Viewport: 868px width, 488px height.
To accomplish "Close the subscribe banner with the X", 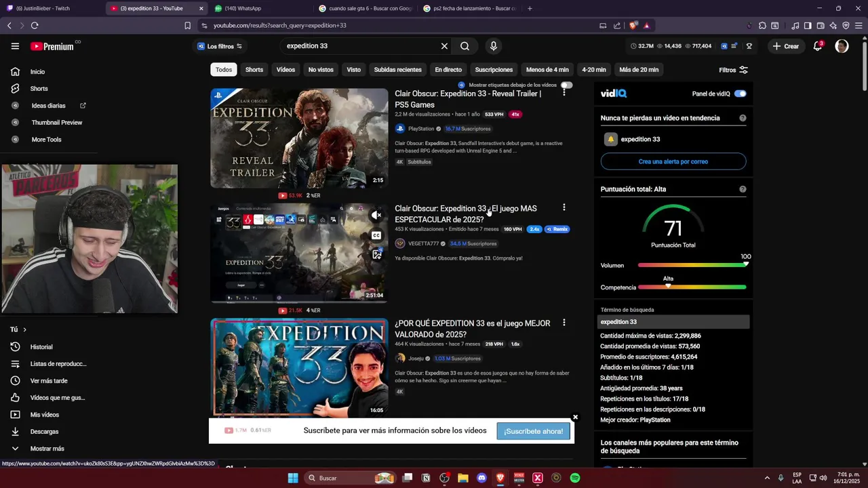I will pyautogui.click(x=575, y=417).
